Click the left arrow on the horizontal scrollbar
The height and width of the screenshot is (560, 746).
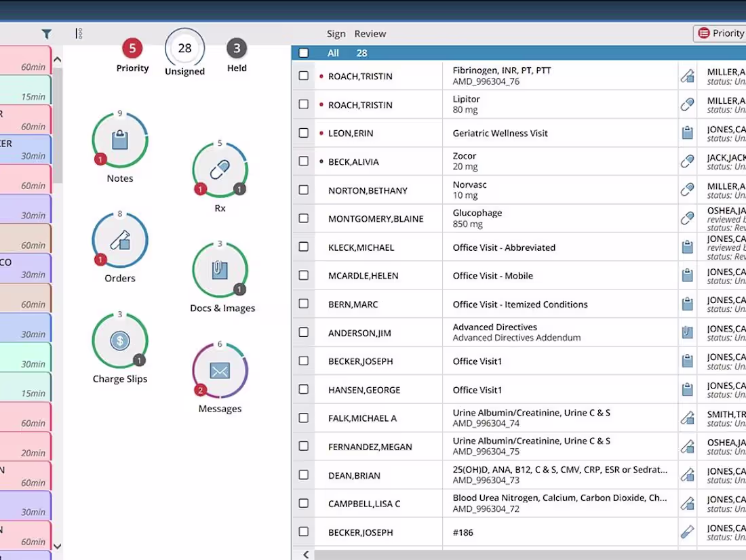[305, 555]
